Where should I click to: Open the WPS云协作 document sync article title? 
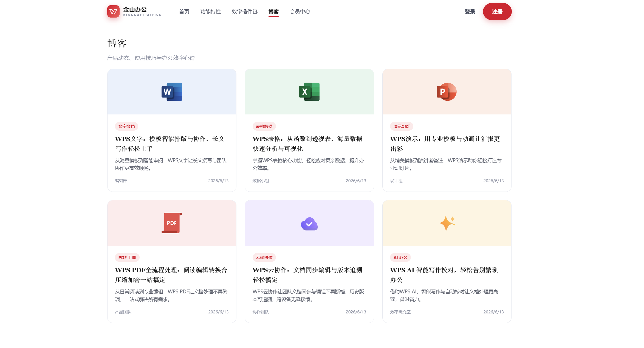coord(307,275)
